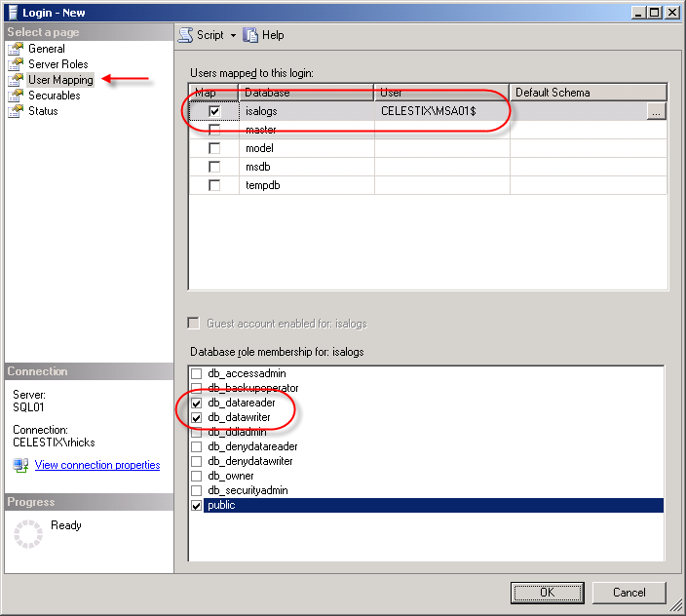Click the OK button
Image resolution: width=686 pixels, height=616 pixels.
[547, 592]
